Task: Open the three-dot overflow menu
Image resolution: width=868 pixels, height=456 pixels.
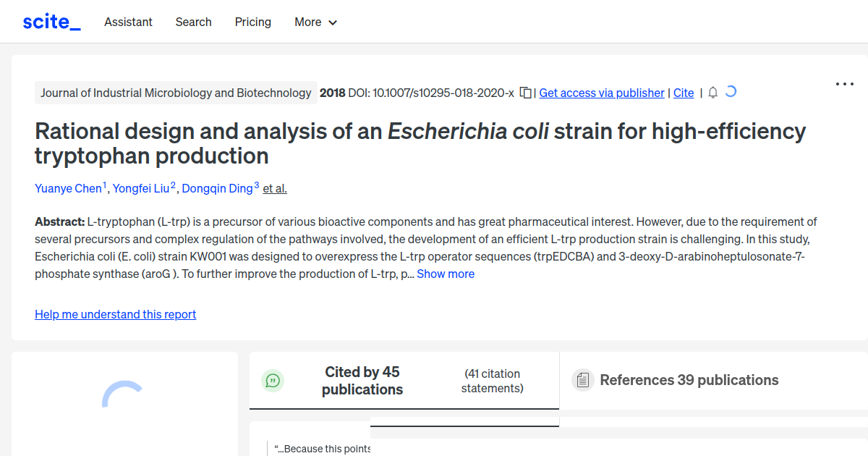Action: (x=844, y=84)
